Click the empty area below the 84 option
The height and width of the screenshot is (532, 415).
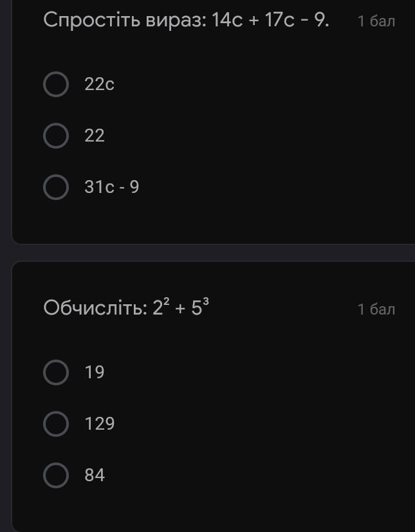coord(212,508)
